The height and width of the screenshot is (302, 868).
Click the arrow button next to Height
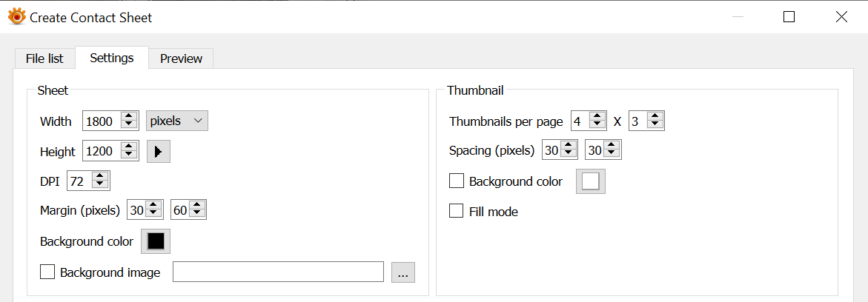(158, 152)
